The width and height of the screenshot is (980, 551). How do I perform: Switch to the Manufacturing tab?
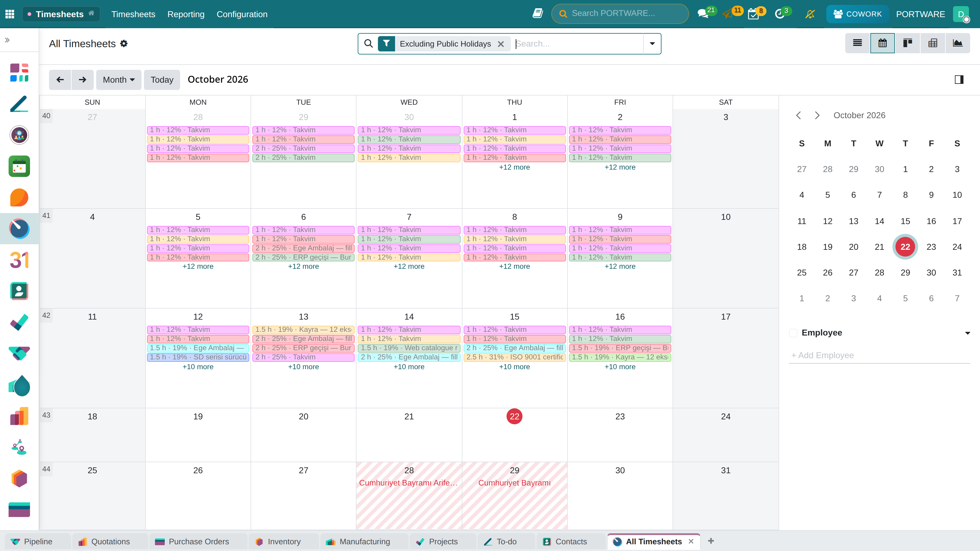[x=364, y=542]
